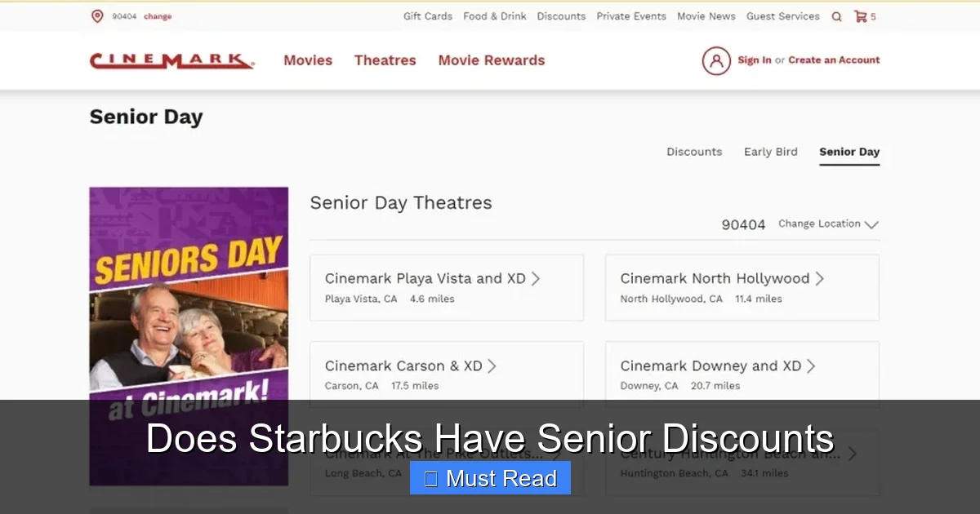Screen dimensions: 980x514
Task: Open Private Events link
Action: click(631, 16)
